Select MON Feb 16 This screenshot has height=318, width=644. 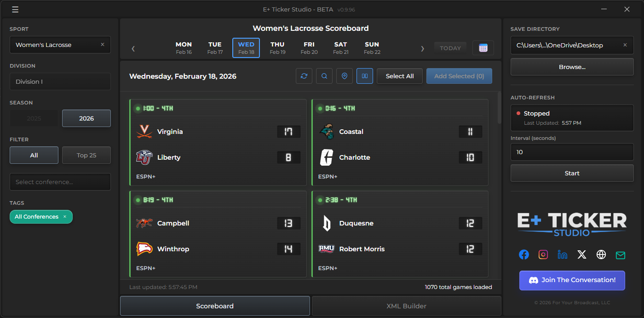pyautogui.click(x=184, y=48)
